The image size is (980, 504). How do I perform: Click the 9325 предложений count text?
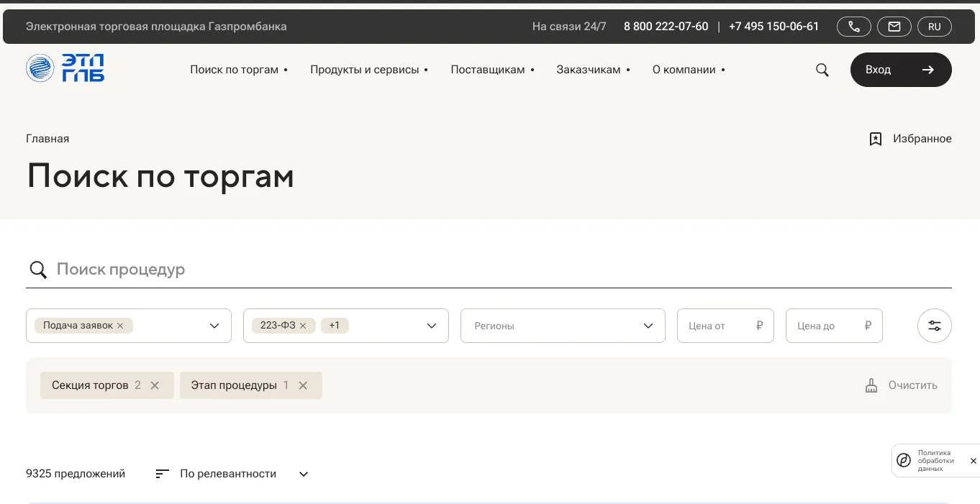[76, 474]
